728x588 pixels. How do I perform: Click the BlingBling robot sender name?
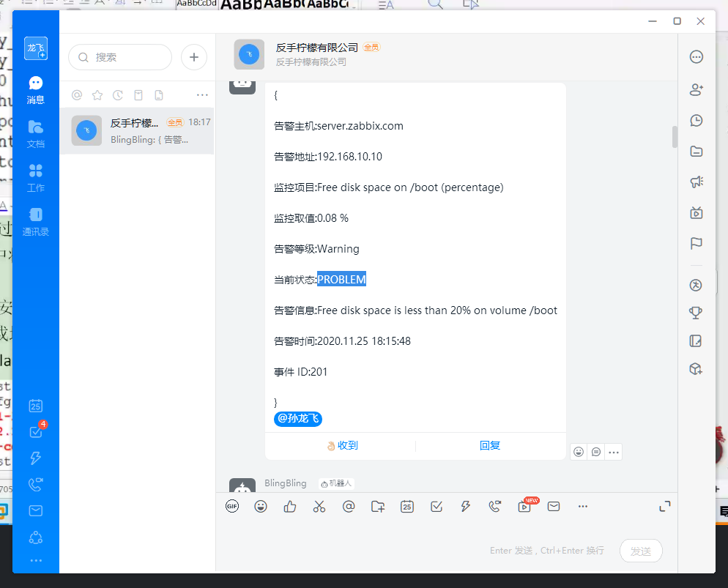(x=286, y=483)
